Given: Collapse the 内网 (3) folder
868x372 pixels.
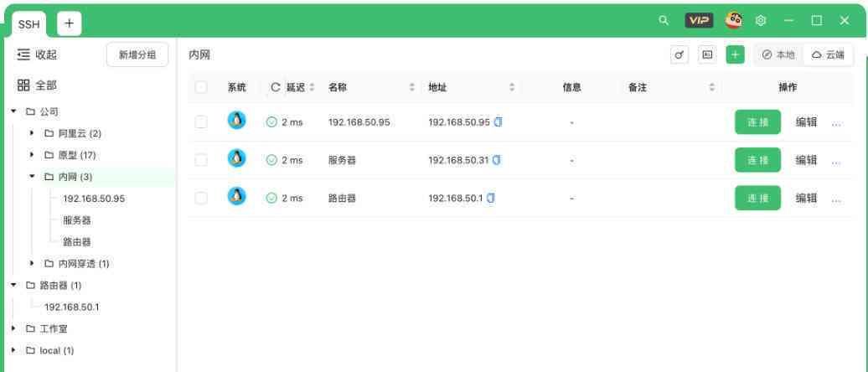Looking at the screenshot, I should 32,177.
